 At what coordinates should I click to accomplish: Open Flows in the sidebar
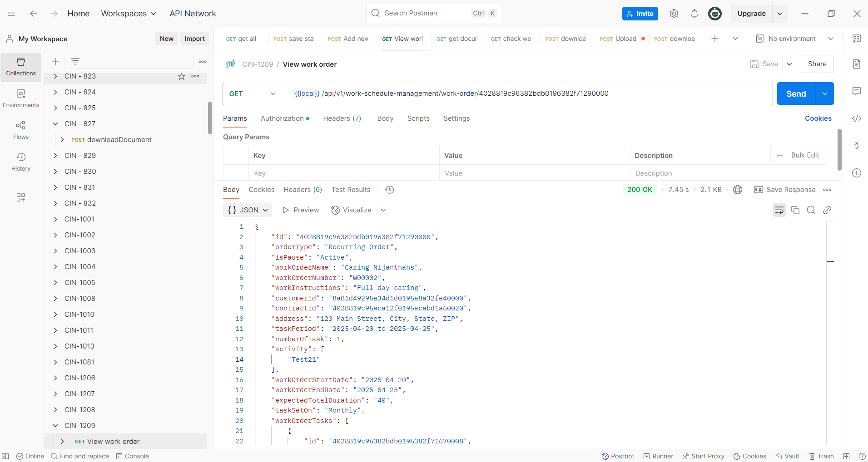tap(21, 130)
